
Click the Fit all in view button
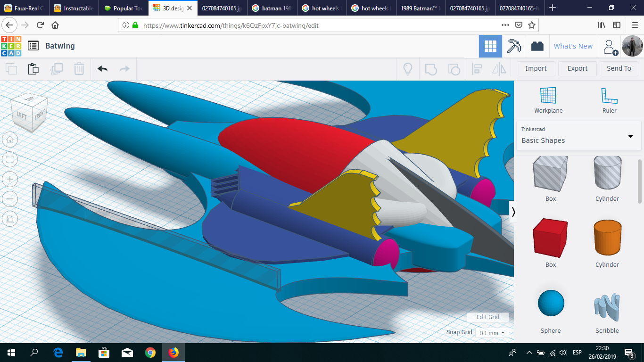tap(10, 159)
